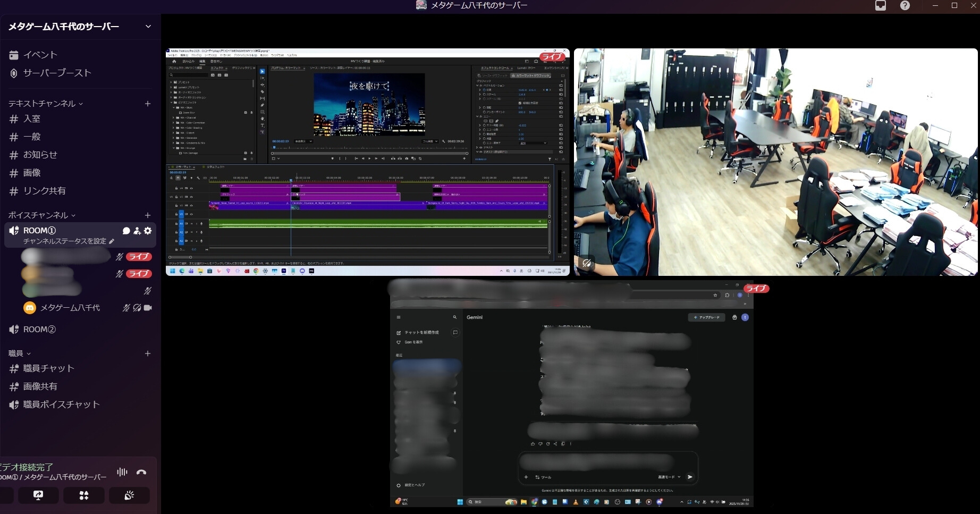Collapse the テキストチャンネル category
Screen dimensions: 980x514
point(45,104)
